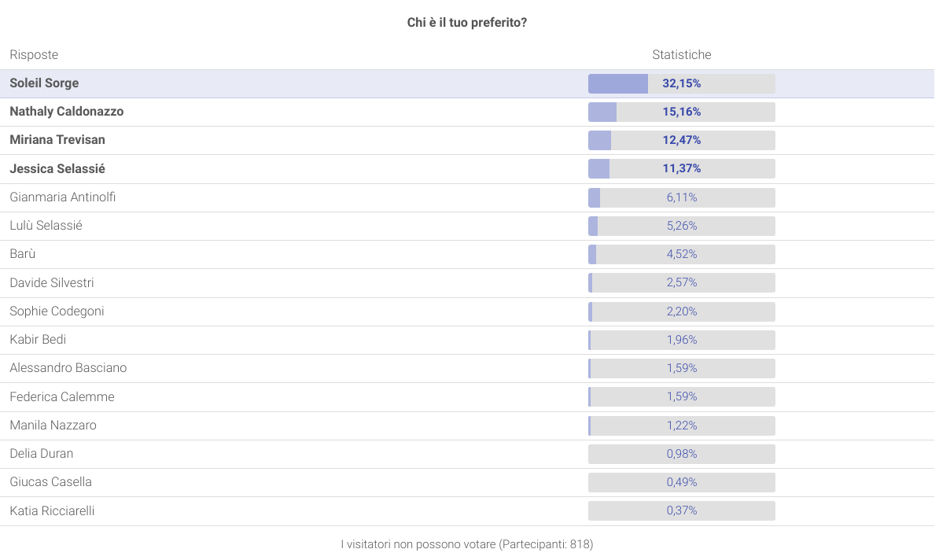Click Jessica Selassié in the results
Image resolution: width=939 pixels, height=560 pixels.
tap(57, 168)
